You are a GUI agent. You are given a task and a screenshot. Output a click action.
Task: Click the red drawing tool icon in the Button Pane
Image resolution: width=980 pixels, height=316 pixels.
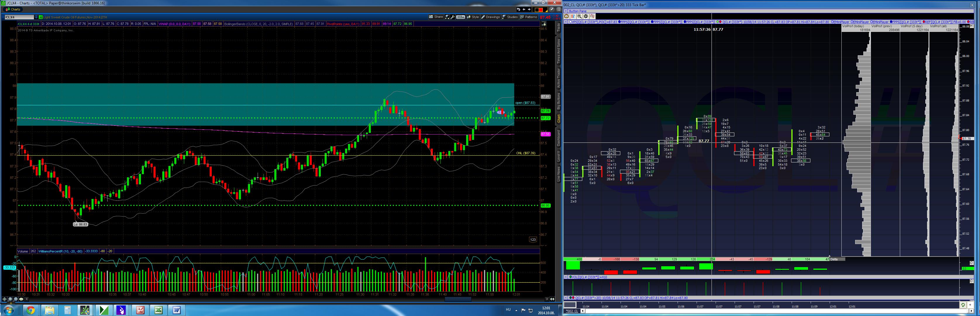click(592, 16)
